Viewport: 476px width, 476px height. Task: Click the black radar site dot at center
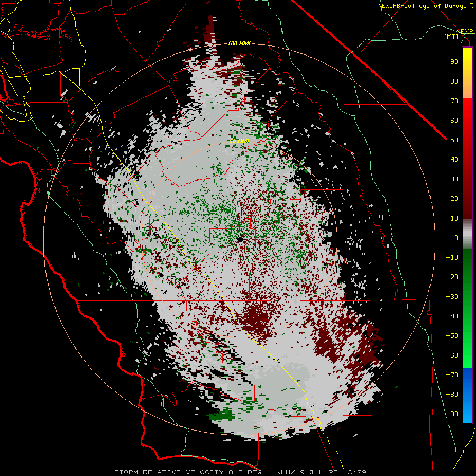tap(240, 240)
